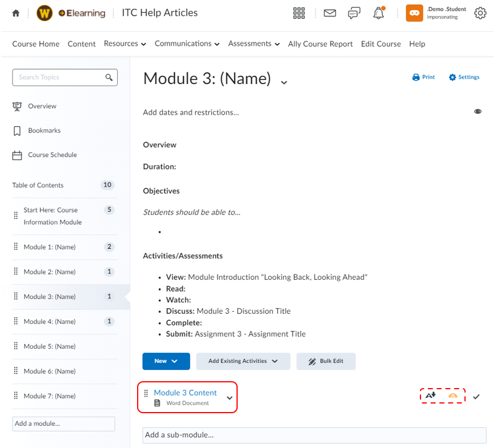Switch to the Content tab
The height and width of the screenshot is (448, 497).
pos(82,43)
